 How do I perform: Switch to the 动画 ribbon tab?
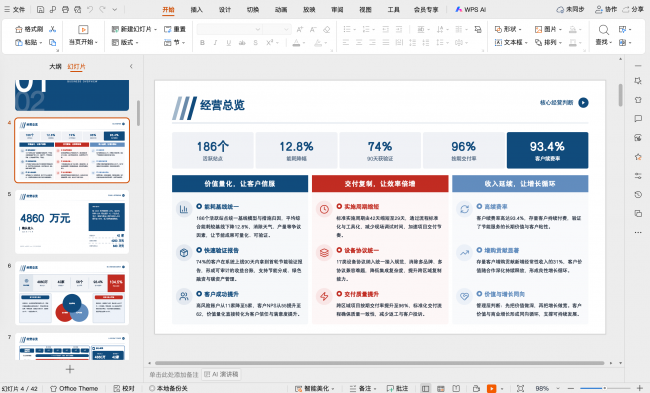[x=281, y=9]
